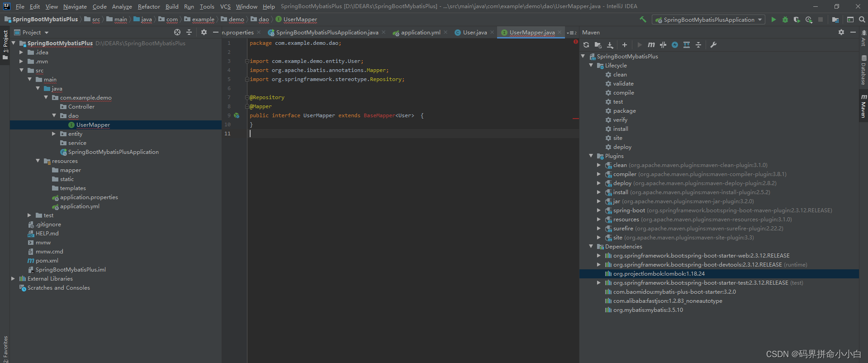Run SpringBootMybatisPlusApplication with green play button

(x=773, y=19)
